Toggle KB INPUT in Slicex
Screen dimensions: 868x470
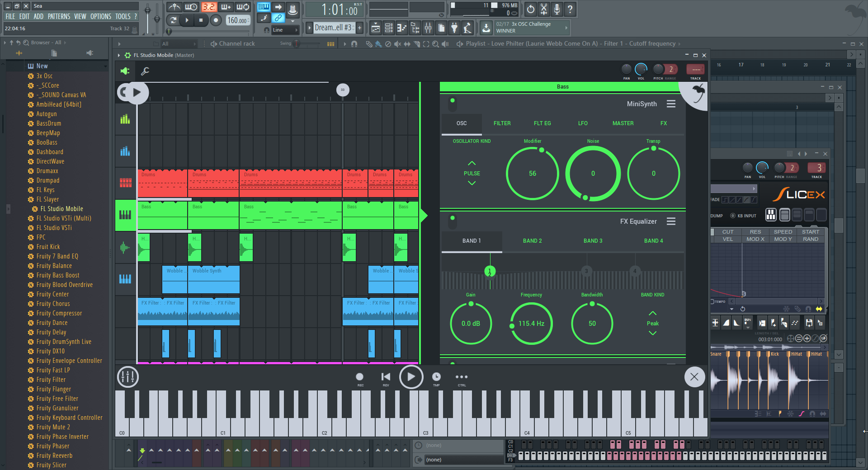(743, 216)
